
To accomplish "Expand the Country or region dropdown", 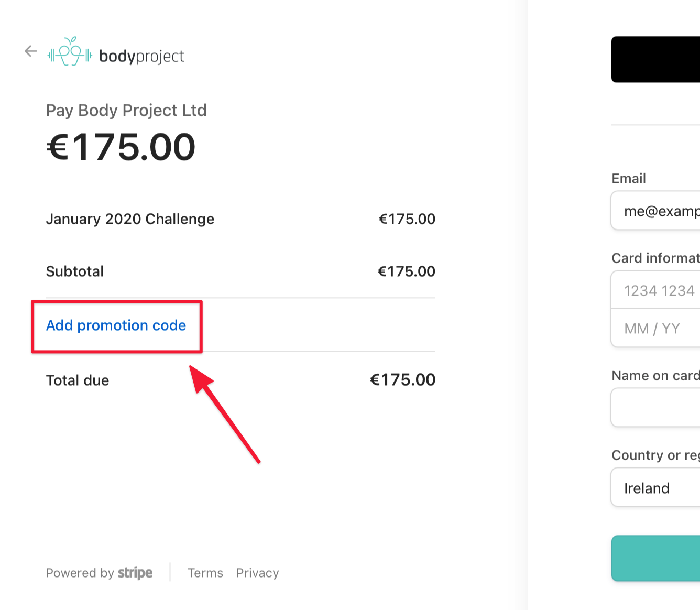I will pos(655,487).
